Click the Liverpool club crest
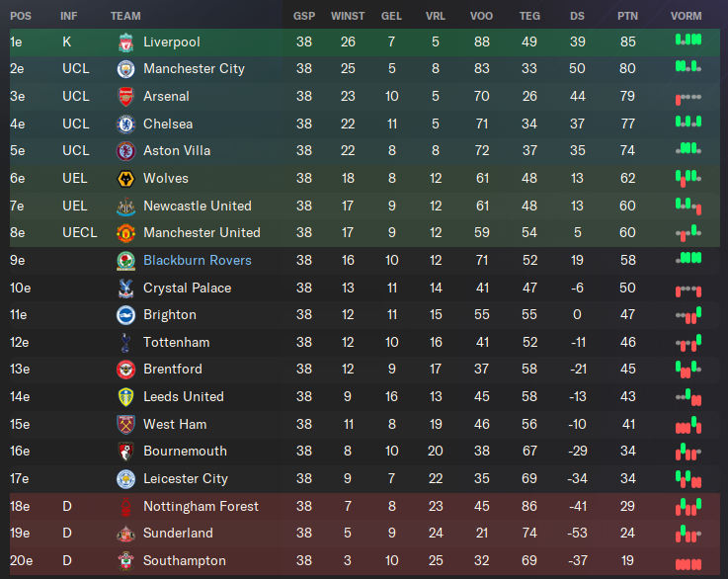Viewport: 728px width, 579px height. (125, 42)
